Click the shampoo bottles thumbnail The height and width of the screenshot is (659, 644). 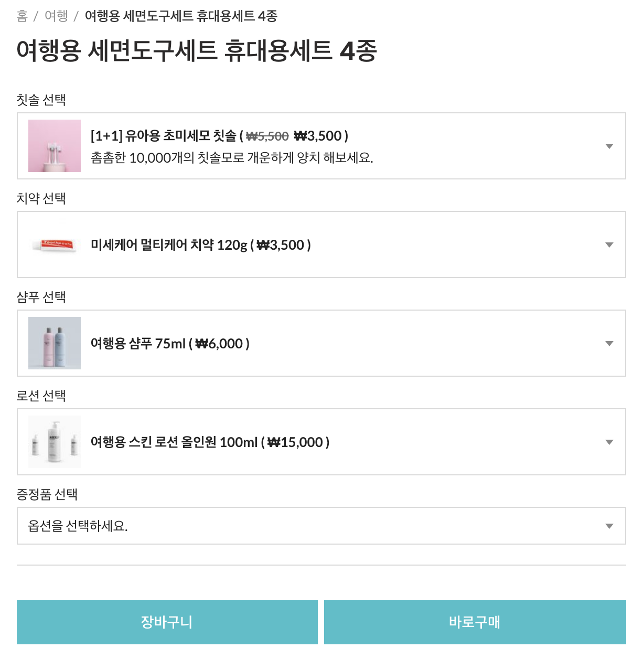(x=55, y=343)
